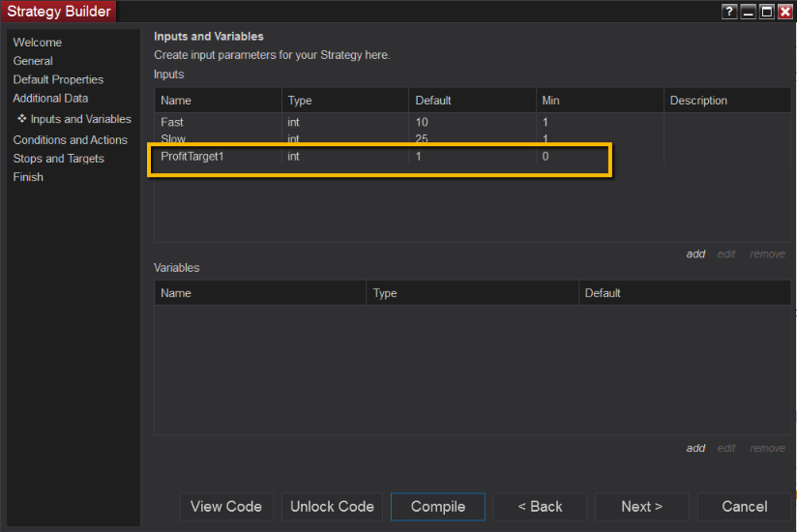Go to the next wizard page
This screenshot has height=532, width=797.
click(x=641, y=507)
